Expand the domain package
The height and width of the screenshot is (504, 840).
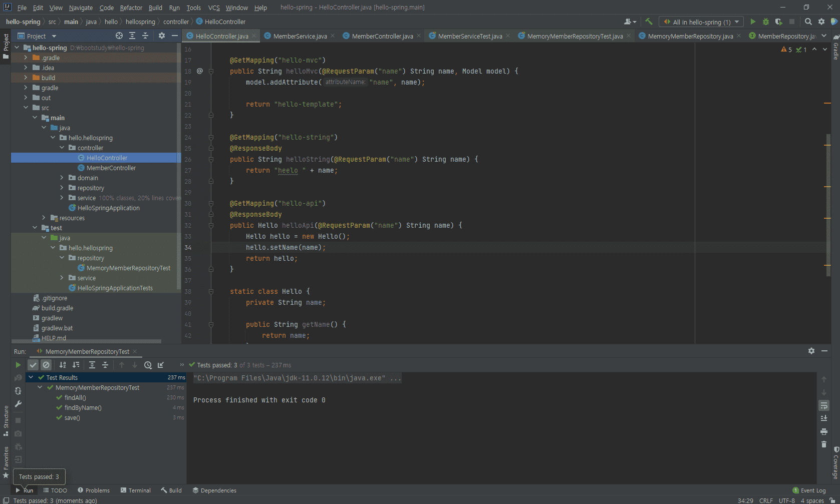point(62,178)
